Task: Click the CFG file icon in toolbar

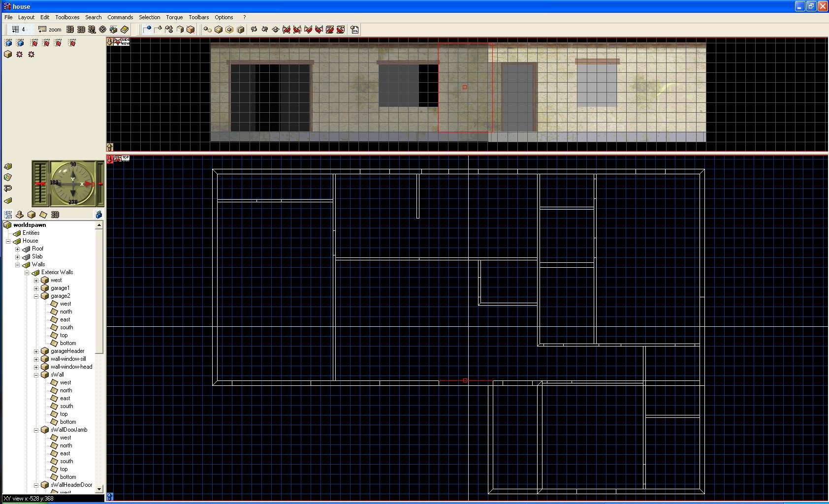Action: [x=354, y=30]
